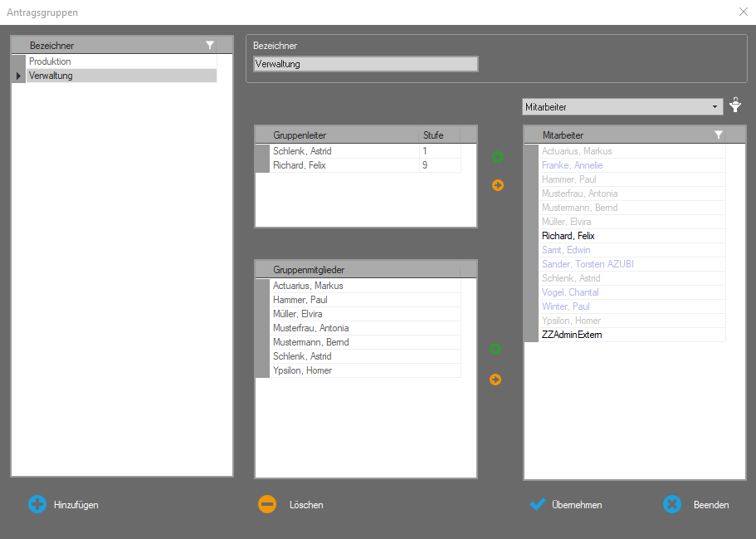Click green left arrow beside Gruppenleiter list
The width and height of the screenshot is (756, 539).
point(498,156)
